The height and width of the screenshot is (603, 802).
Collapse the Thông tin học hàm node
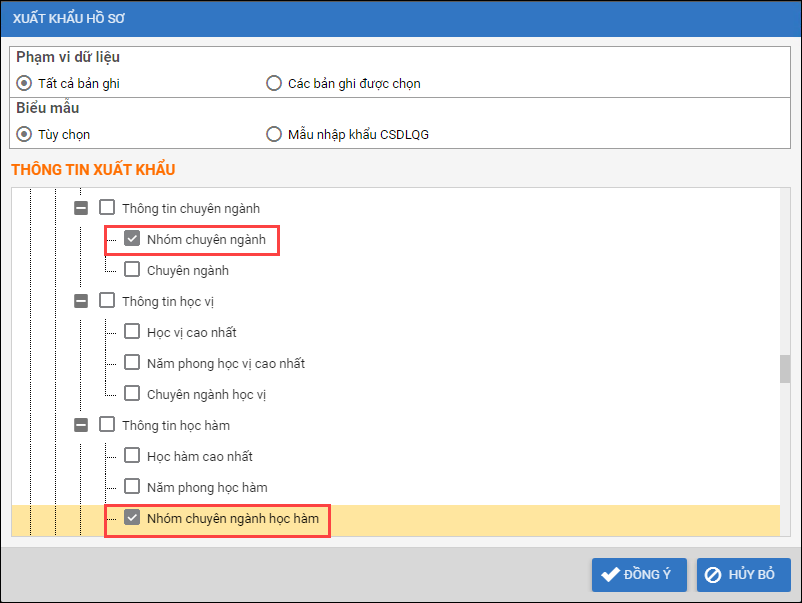coord(82,425)
